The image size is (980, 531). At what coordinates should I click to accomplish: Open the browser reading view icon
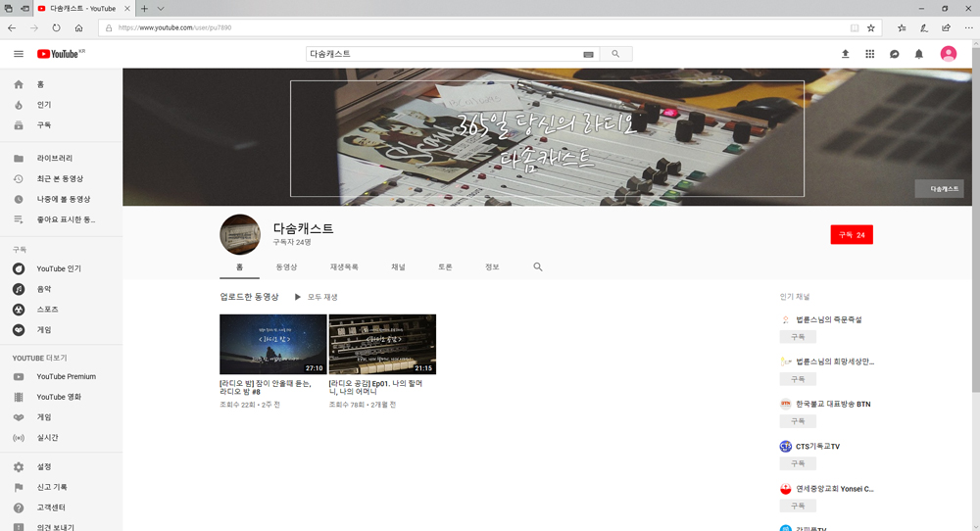point(855,27)
